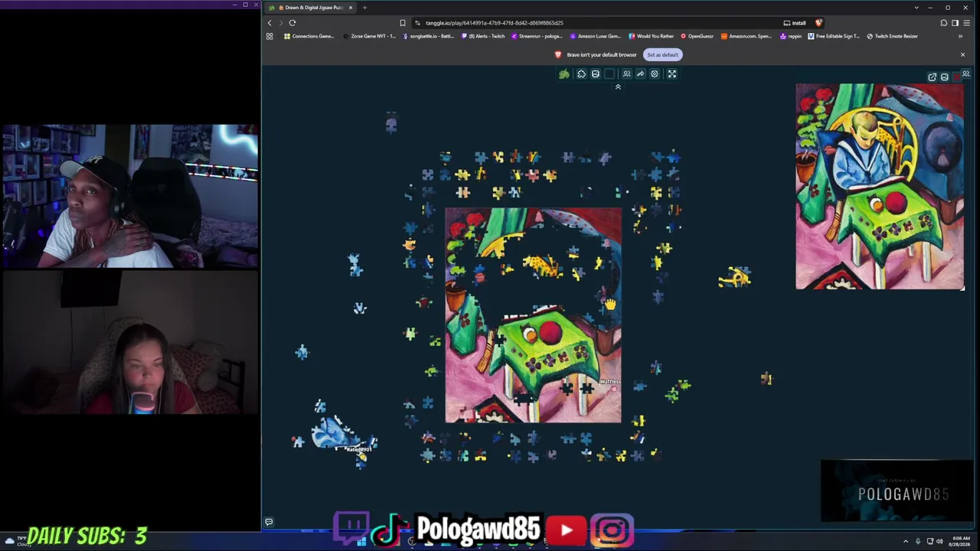Click the Tanggle leaf logo in the puzzle toolbar

click(564, 74)
